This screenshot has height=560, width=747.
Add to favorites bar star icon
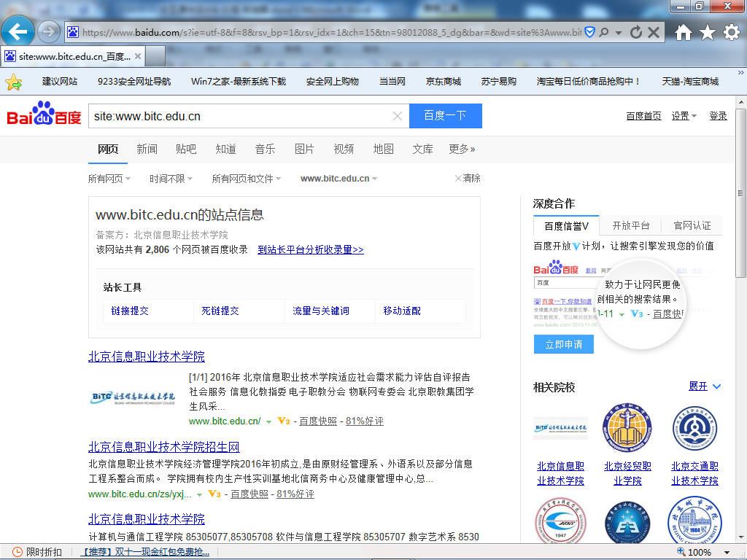point(13,82)
